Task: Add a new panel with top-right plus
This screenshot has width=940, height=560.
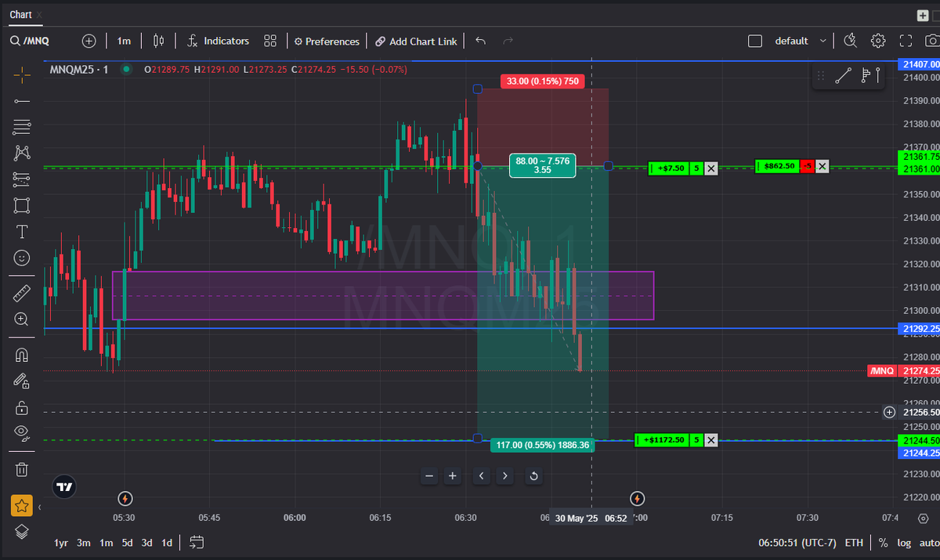Action: pyautogui.click(x=923, y=15)
